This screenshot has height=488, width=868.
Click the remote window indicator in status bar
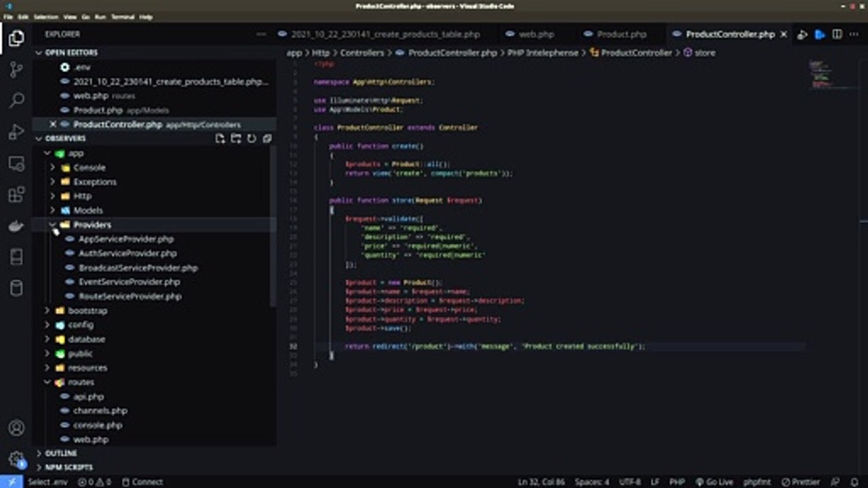point(12,482)
